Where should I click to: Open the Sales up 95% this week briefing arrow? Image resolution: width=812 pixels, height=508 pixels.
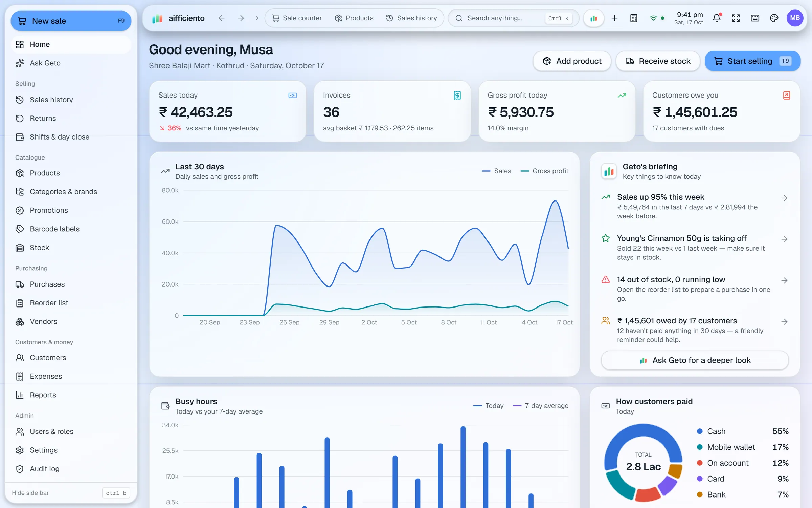tap(785, 198)
